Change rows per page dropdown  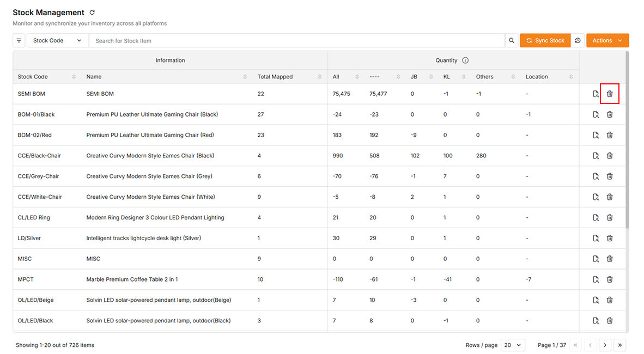coord(513,345)
